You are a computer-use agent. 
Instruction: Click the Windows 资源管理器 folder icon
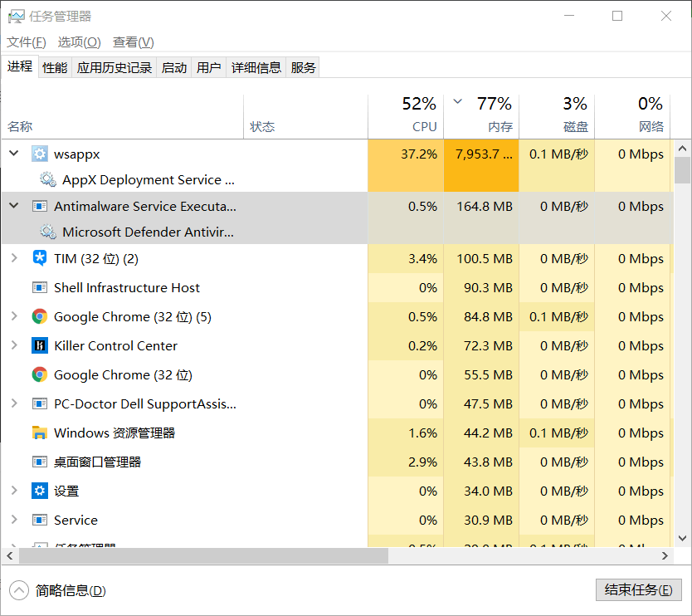(x=40, y=433)
